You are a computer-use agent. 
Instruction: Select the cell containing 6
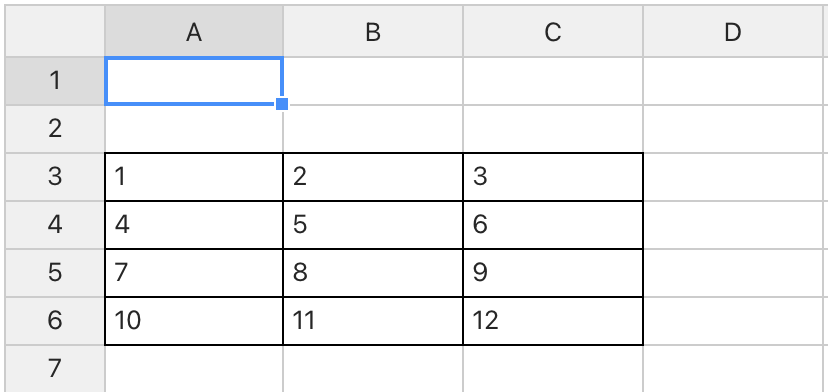553,225
